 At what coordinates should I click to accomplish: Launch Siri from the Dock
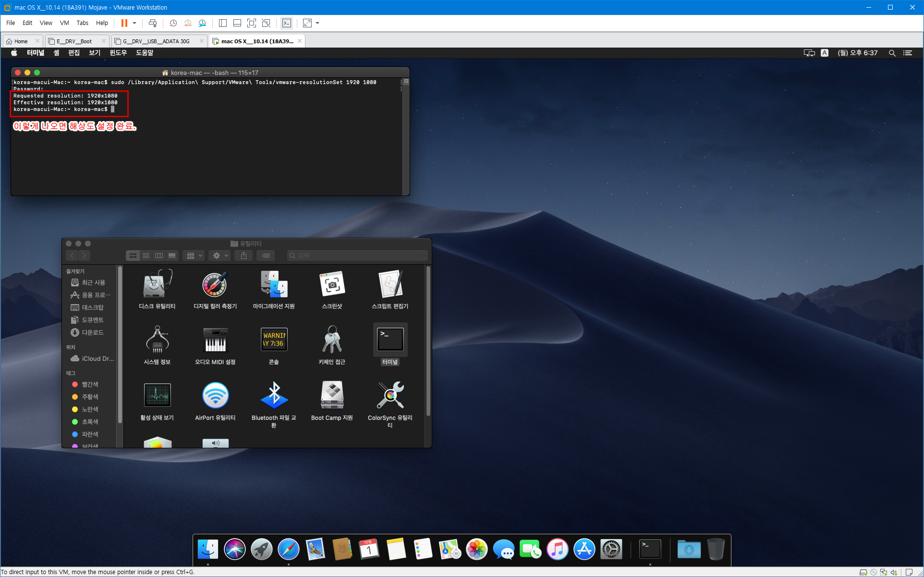coord(235,549)
